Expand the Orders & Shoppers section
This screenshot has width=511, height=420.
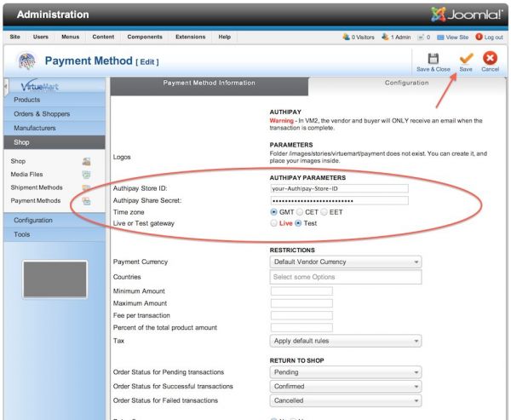click(55, 114)
